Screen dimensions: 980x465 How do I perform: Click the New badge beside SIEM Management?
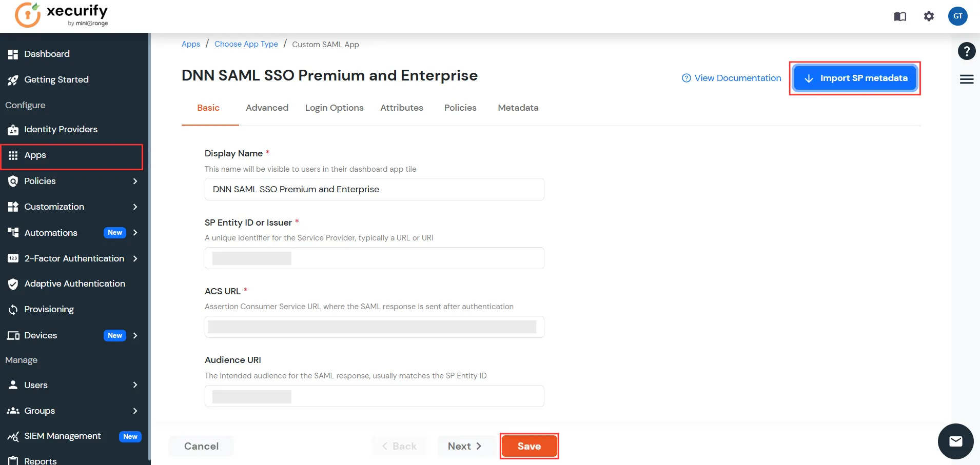click(130, 436)
